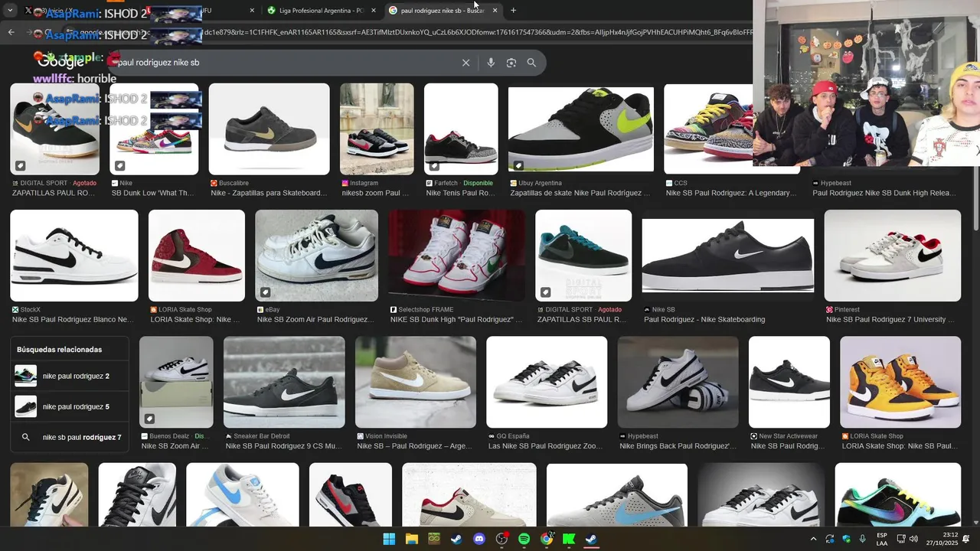Screen dimensions: 980x551
Task: Open LORIA Skate Shop orange Dunk image
Action: (900, 382)
